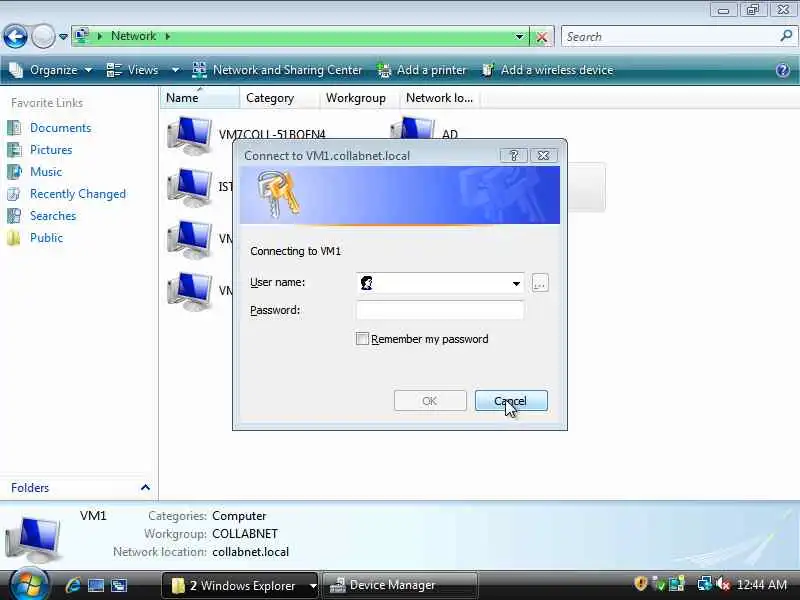Expand the arrow after Network breadcrumb
Screen dimensions: 800x600
click(168, 36)
